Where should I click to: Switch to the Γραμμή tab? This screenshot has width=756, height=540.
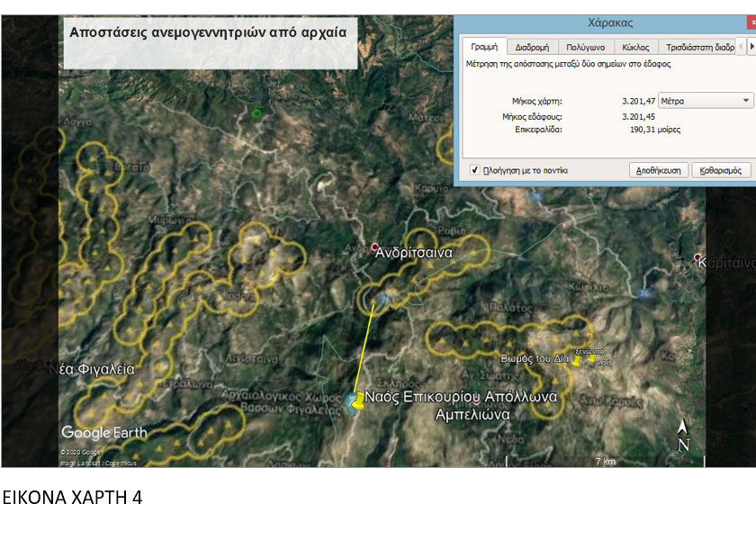click(x=484, y=47)
